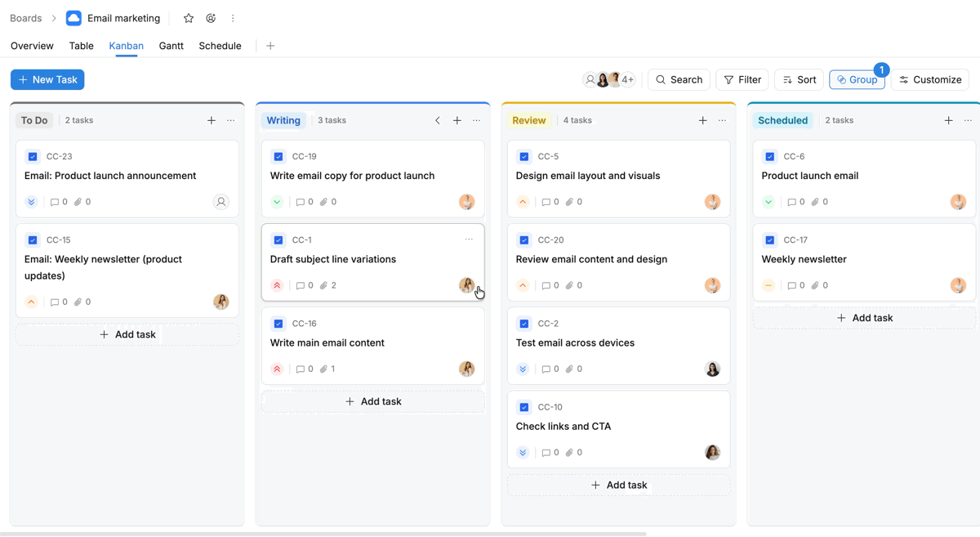Open the board's vertical three-dot menu
This screenshot has width=980, height=537.
pos(233,18)
